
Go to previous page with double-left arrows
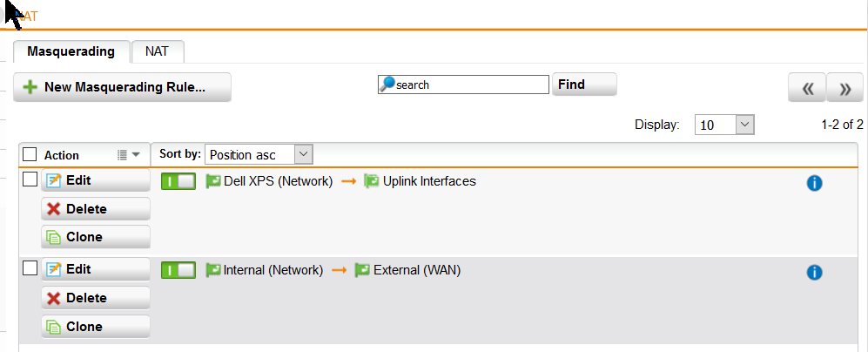pos(808,88)
